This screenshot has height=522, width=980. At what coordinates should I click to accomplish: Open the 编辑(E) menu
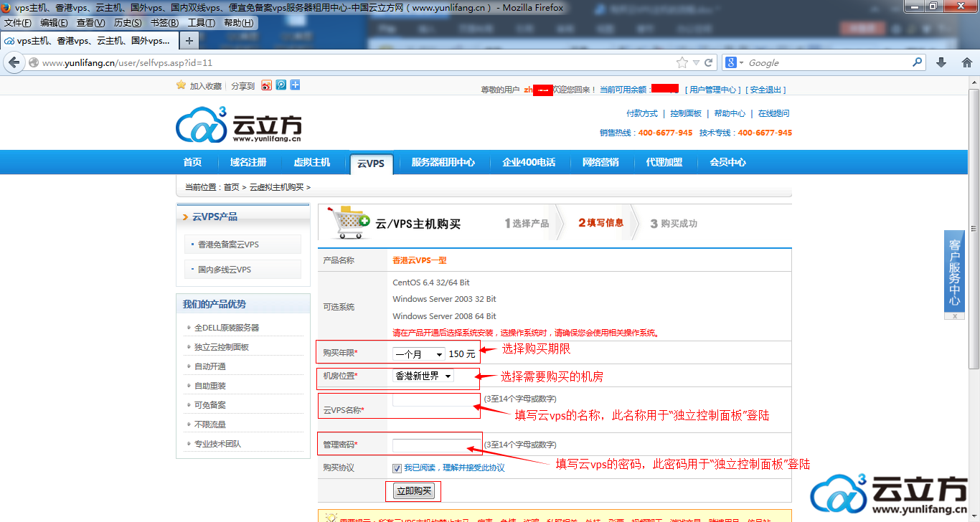(x=54, y=23)
